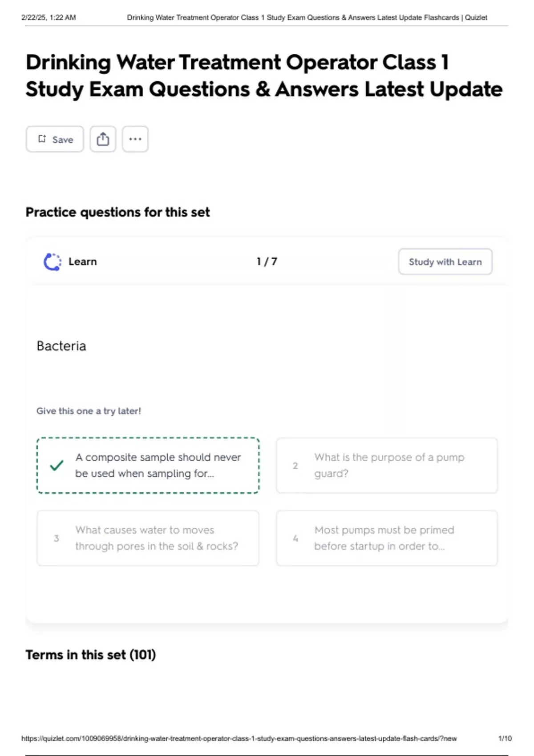Click the "Learn" label beside the logo
534x756 pixels.
83,261
